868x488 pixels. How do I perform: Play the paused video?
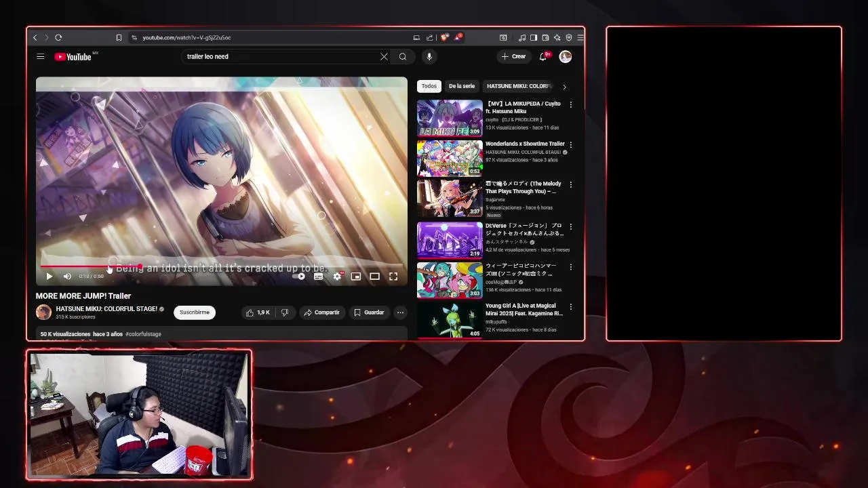point(49,277)
